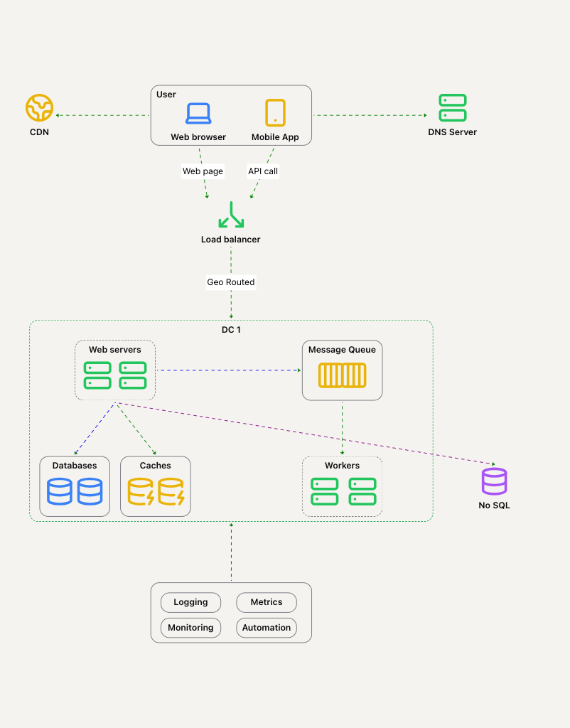The height and width of the screenshot is (728, 570).
Task: Click the yellow CDN globe icon
Action: 39,108
